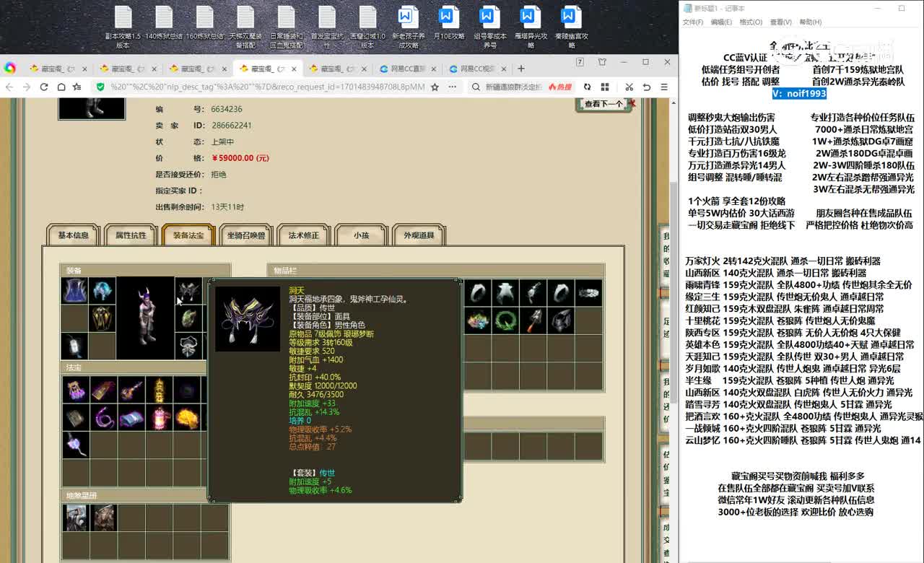Click the golden flame magic treasure icon
Viewport: 924px width, 563px height.
187,417
